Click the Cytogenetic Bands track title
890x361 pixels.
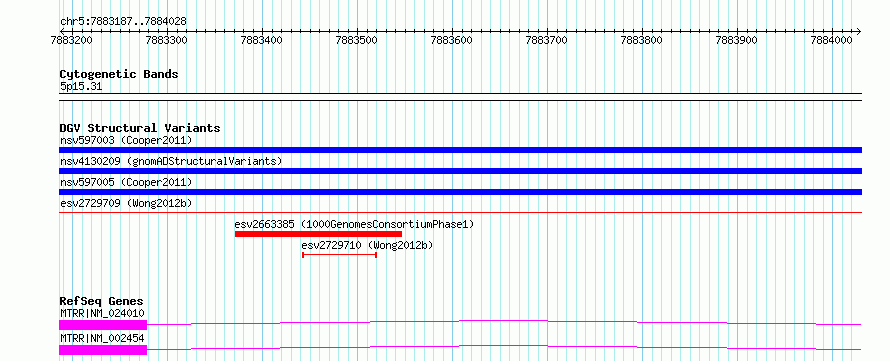pos(119,74)
